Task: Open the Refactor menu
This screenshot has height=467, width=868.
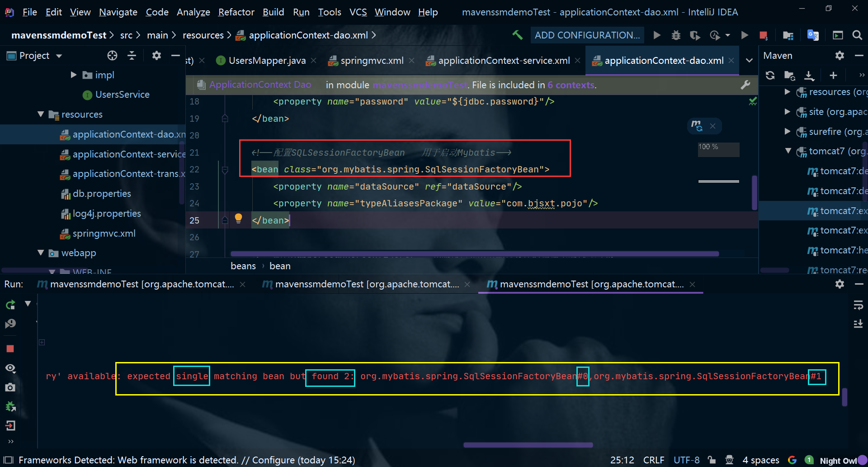Action: [236, 12]
